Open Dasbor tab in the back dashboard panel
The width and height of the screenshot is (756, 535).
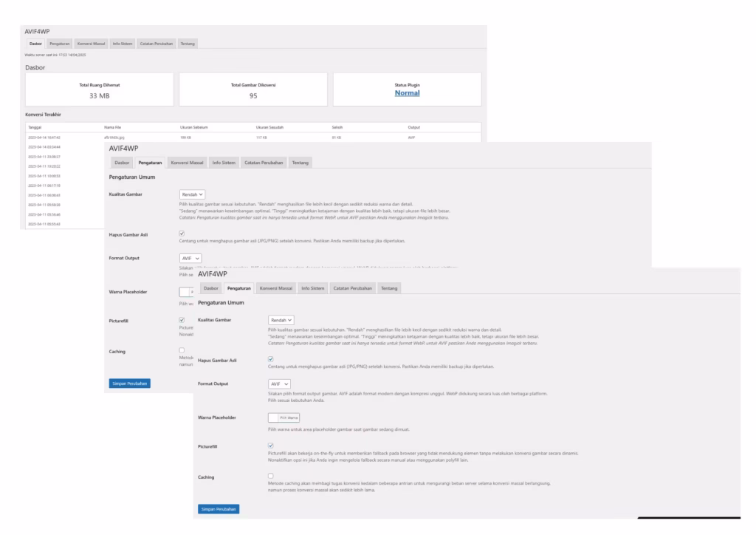[x=35, y=44]
